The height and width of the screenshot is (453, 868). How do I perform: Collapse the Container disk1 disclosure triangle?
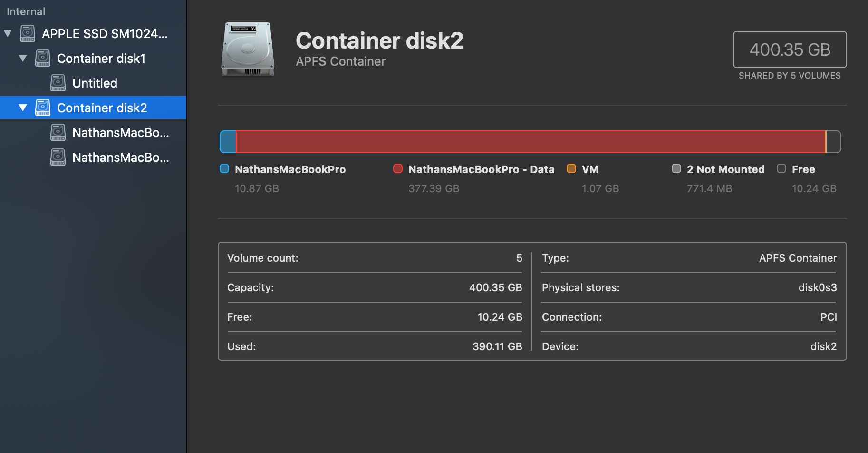(23, 59)
